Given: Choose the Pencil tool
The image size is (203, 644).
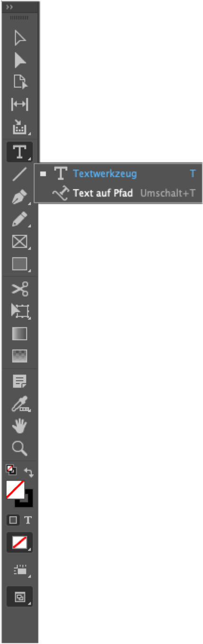Looking at the screenshot, I should 19,219.
